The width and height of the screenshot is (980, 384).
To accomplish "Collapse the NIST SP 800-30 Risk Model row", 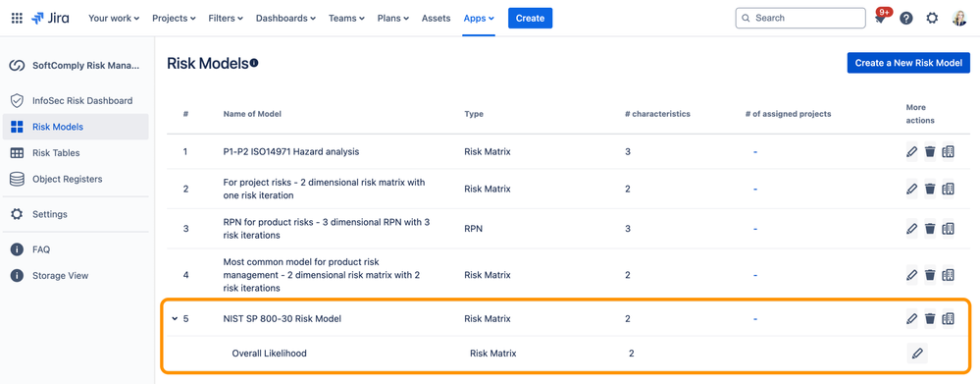I will tap(175, 319).
